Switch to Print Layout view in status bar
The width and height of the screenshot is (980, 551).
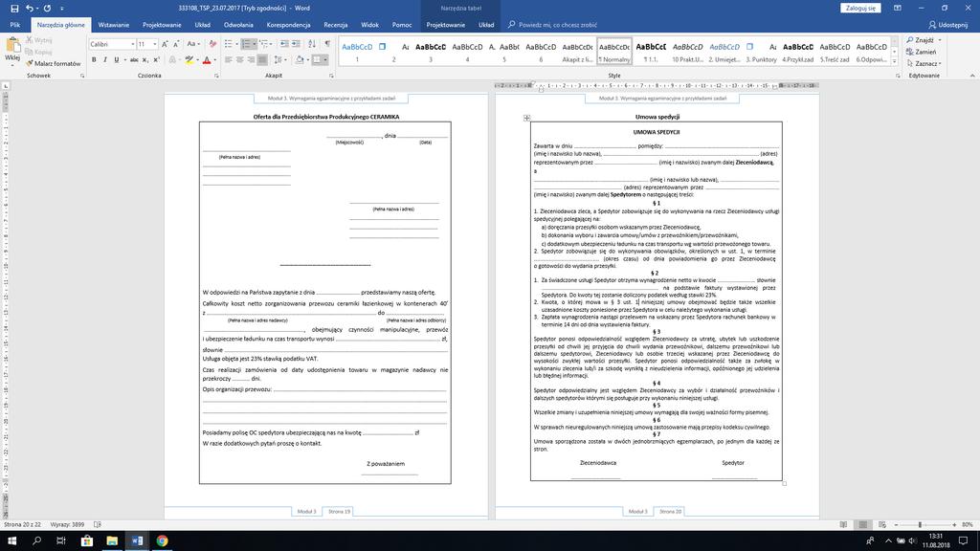coord(863,525)
